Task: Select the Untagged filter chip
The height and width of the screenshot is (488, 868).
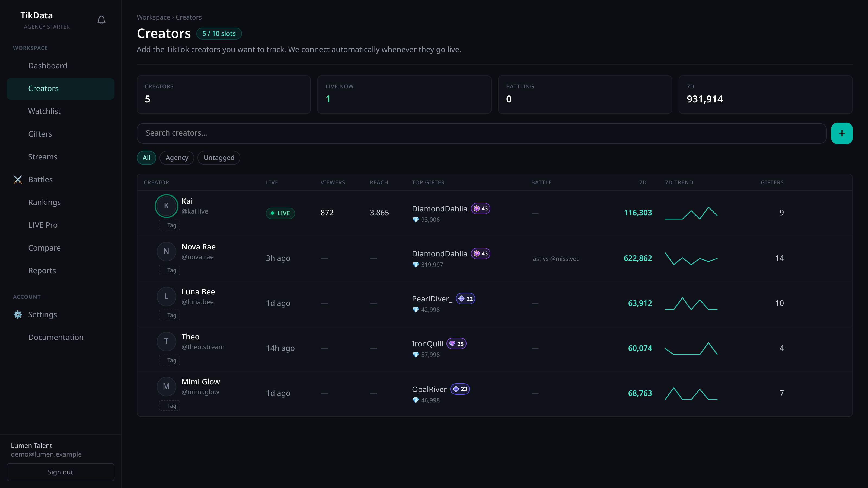Action: point(219,158)
